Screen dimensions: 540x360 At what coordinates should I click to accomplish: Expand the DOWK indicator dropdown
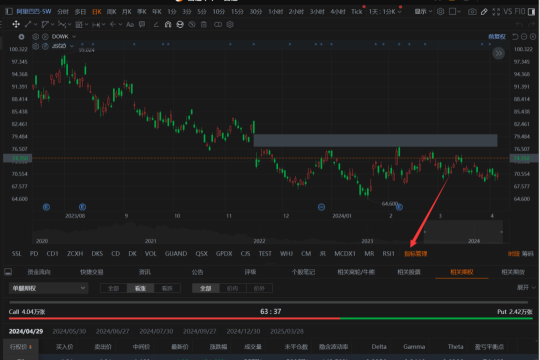(74, 37)
